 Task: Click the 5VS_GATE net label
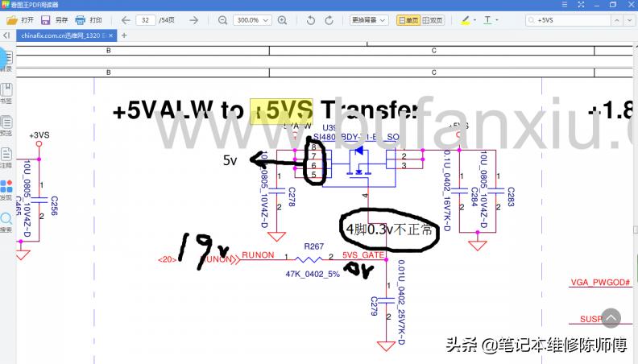point(363,255)
